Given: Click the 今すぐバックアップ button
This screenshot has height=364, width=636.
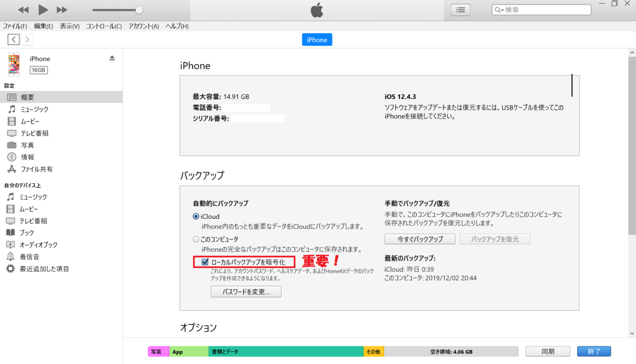Looking at the screenshot, I should [420, 239].
